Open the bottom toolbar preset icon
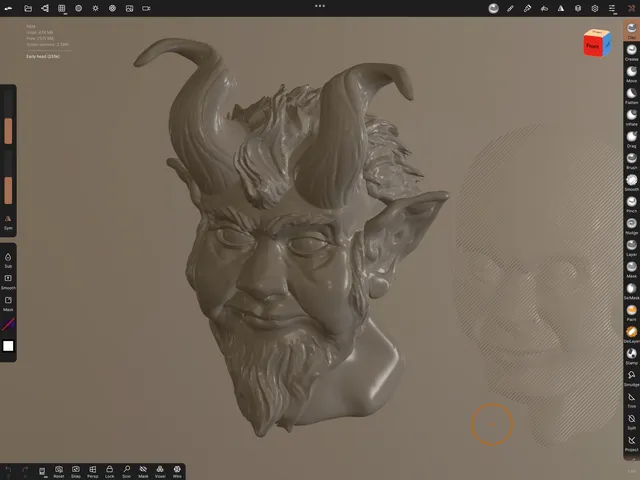The image size is (640, 480). [42, 471]
